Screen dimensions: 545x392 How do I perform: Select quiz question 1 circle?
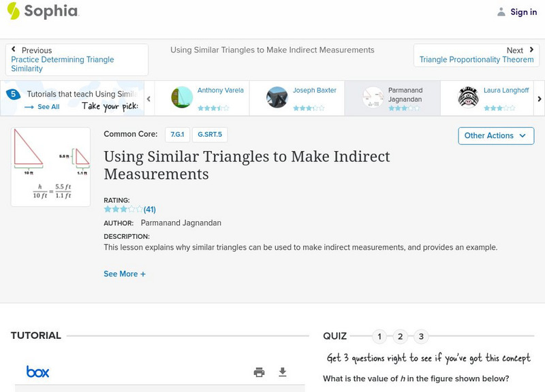click(379, 336)
